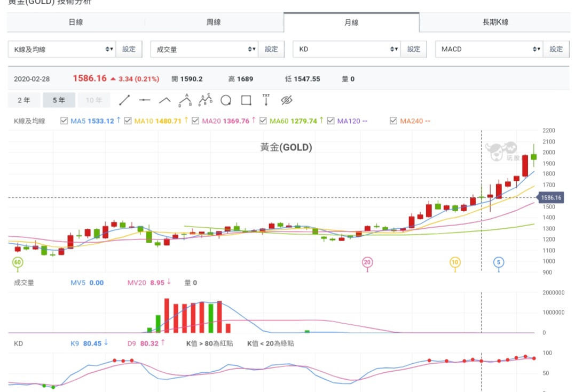Click 設定 button beside the KD dropdown
The height and width of the screenshot is (392, 575).
point(414,49)
